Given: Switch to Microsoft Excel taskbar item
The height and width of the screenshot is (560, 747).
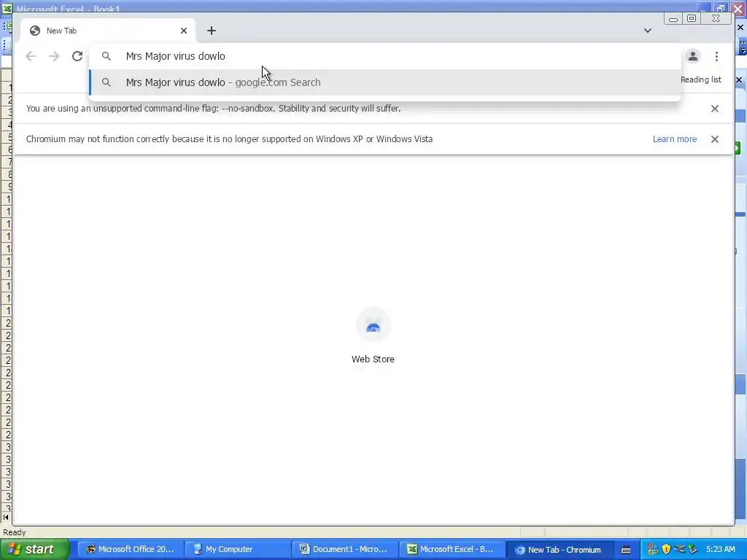Looking at the screenshot, I should click(452, 549).
